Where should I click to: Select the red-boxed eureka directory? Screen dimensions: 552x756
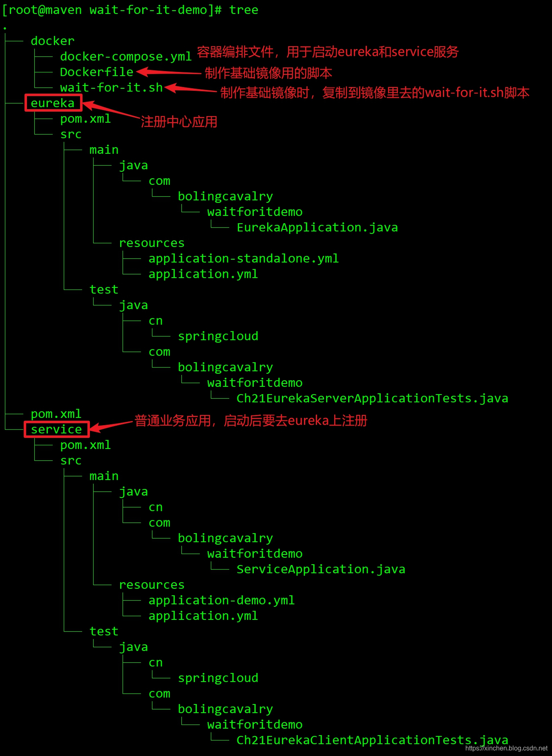click(x=53, y=103)
